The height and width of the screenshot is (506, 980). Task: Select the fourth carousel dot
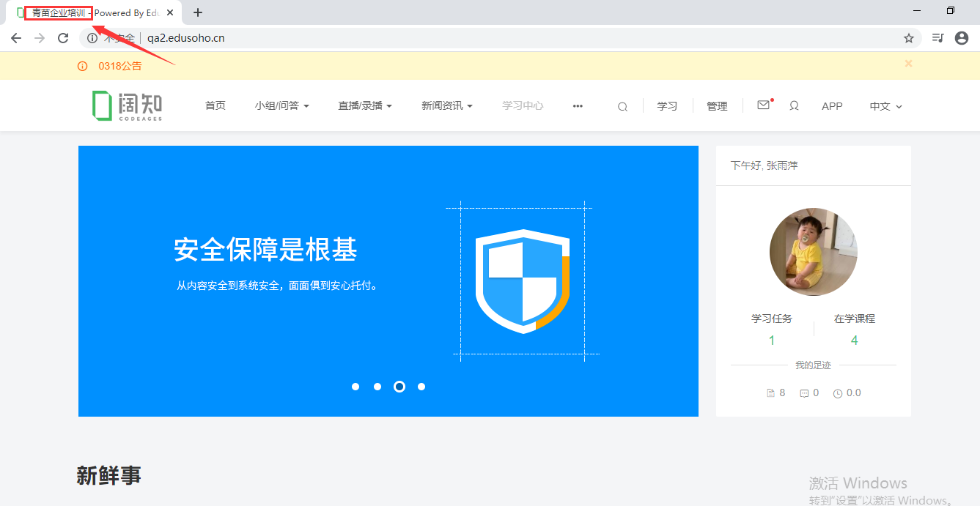[x=421, y=387]
